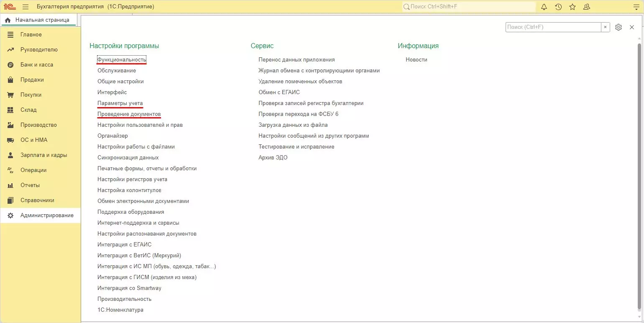
Task: Click the Производство factory icon
Action: pyautogui.click(x=11, y=125)
